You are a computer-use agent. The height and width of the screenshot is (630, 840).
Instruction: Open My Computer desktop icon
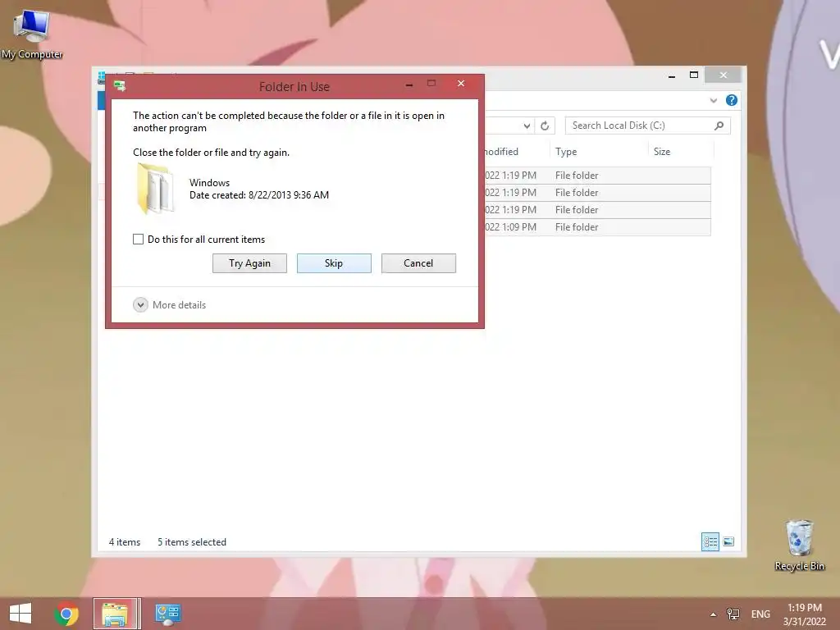coord(31,33)
